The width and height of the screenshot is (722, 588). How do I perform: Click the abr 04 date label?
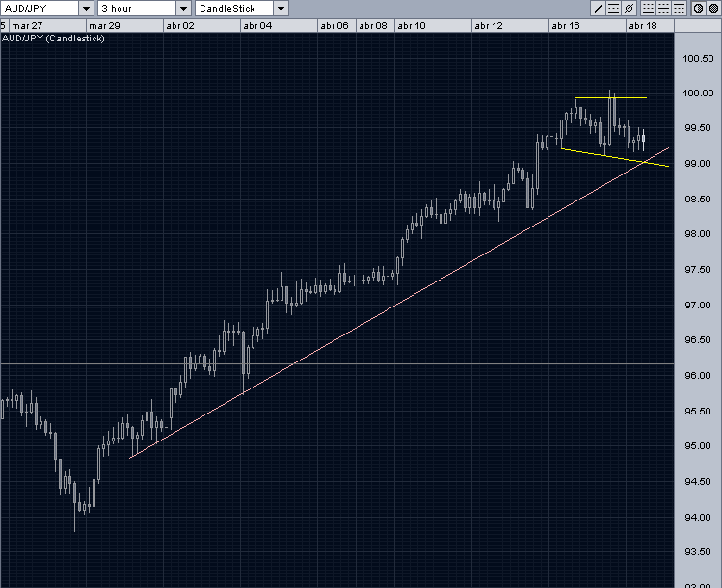(258, 26)
